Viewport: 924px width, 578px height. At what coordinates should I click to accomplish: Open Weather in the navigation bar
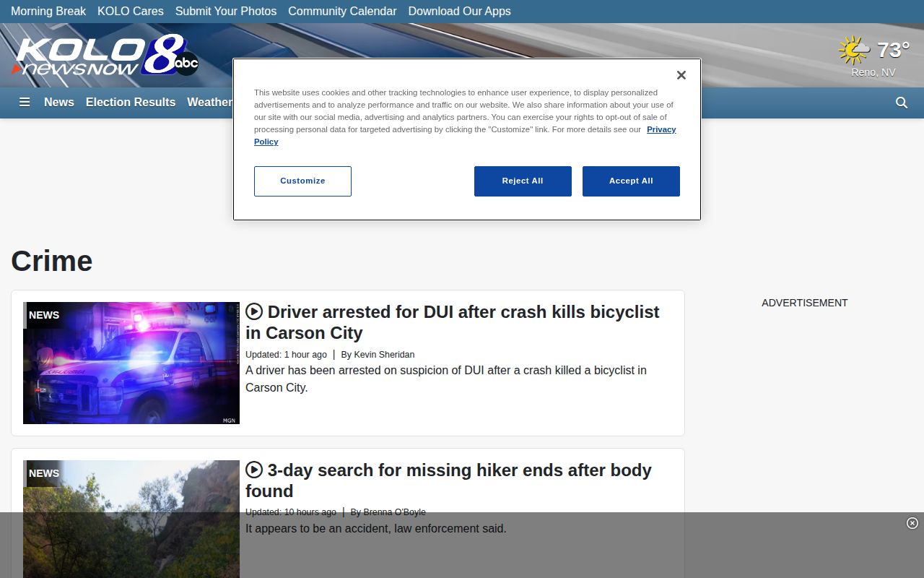(x=209, y=103)
